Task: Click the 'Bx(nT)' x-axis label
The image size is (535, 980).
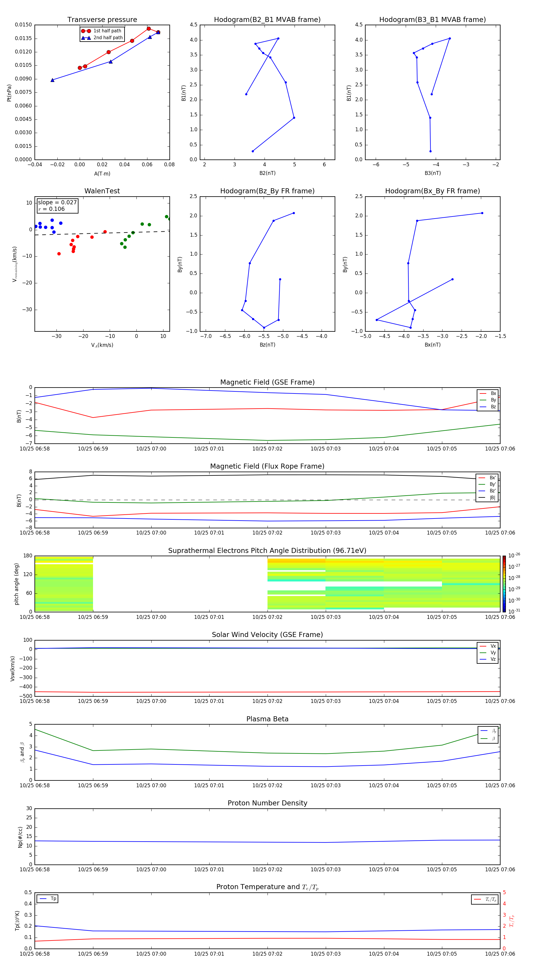Action: (x=432, y=345)
